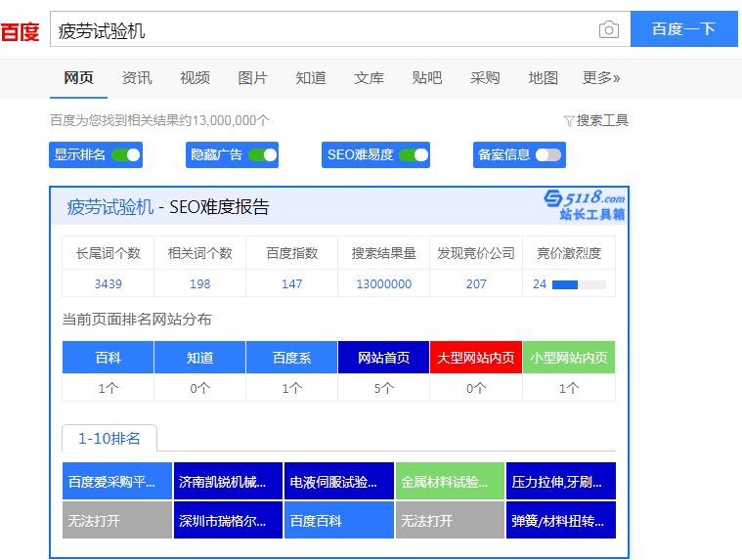Viewport: 742px width, 560px height.
Task: Click the blue 百科 category swatch
Action: [108, 358]
